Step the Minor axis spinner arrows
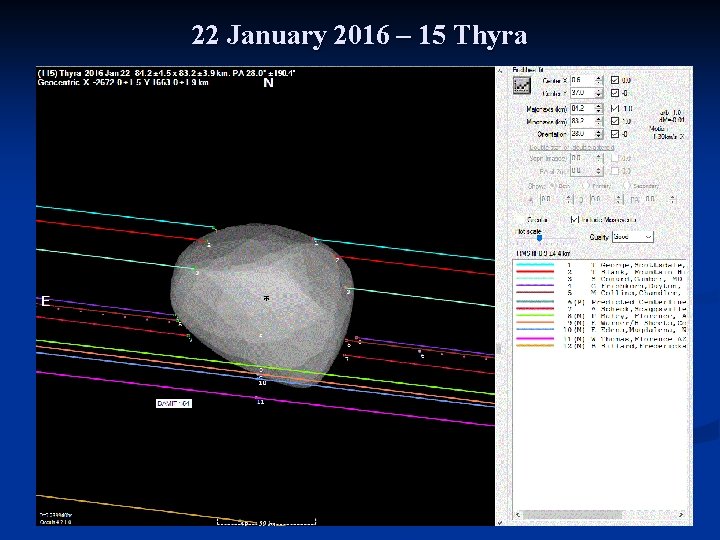This screenshot has width=720, height=540. (x=598, y=121)
